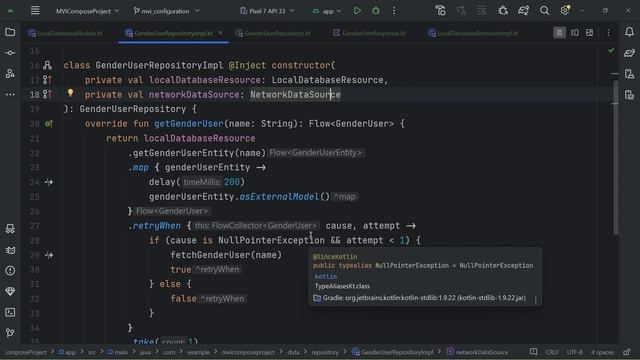This screenshot has height=360, width=640.
Task: Open the Terminal tool window
Action: 10,312
